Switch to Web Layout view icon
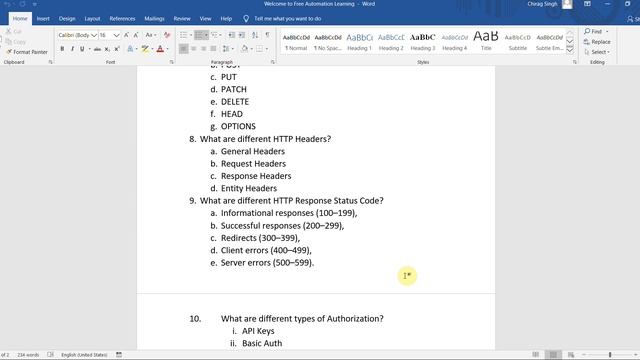Viewport: 640px width, 360px height. pyautogui.click(x=571, y=355)
